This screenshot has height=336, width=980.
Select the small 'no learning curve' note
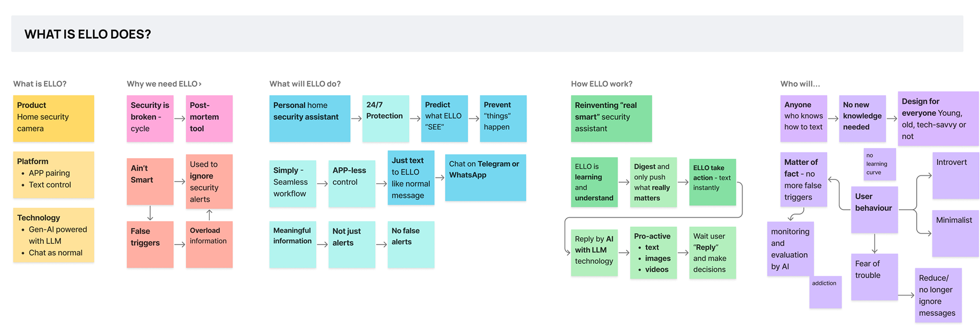[x=879, y=164]
